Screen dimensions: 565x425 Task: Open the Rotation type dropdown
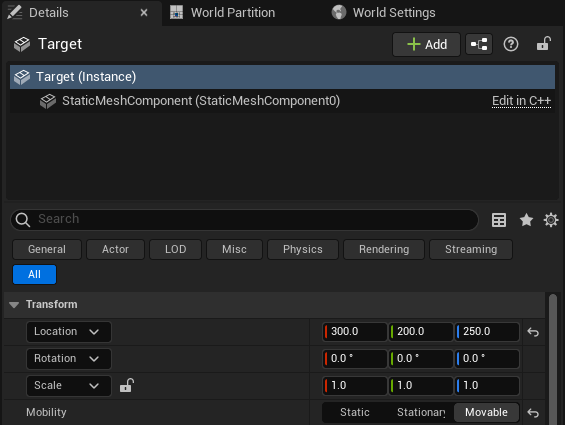point(69,359)
